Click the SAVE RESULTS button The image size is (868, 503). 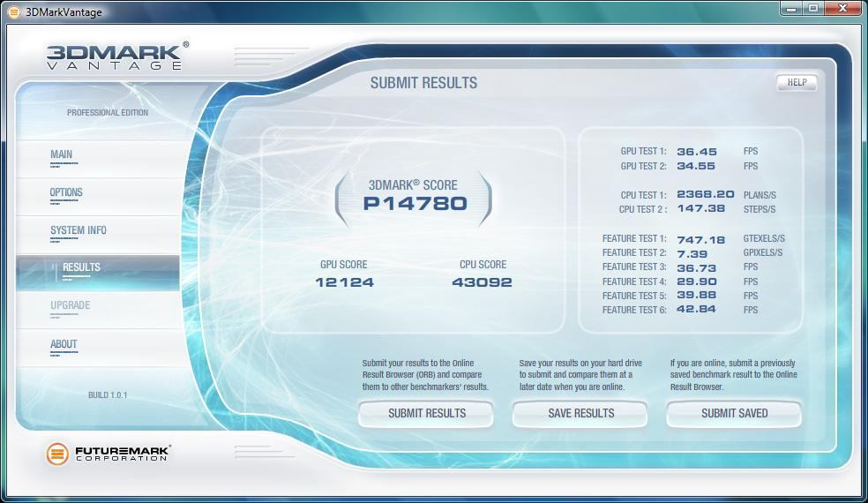click(x=580, y=414)
